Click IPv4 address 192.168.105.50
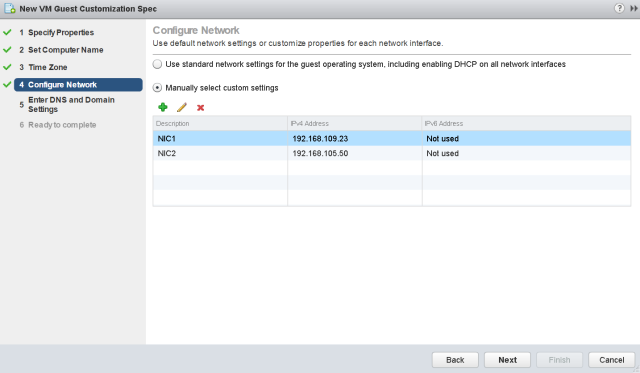640x373 pixels. click(320, 153)
